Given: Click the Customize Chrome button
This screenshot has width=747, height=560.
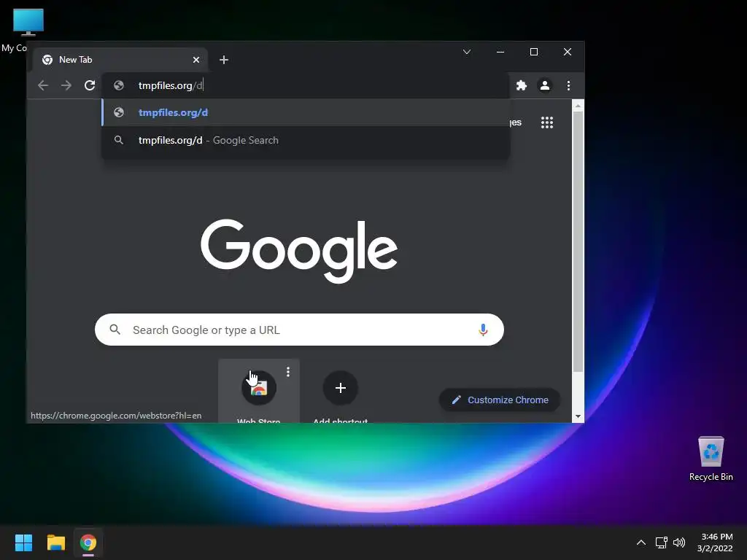Looking at the screenshot, I should click(499, 400).
